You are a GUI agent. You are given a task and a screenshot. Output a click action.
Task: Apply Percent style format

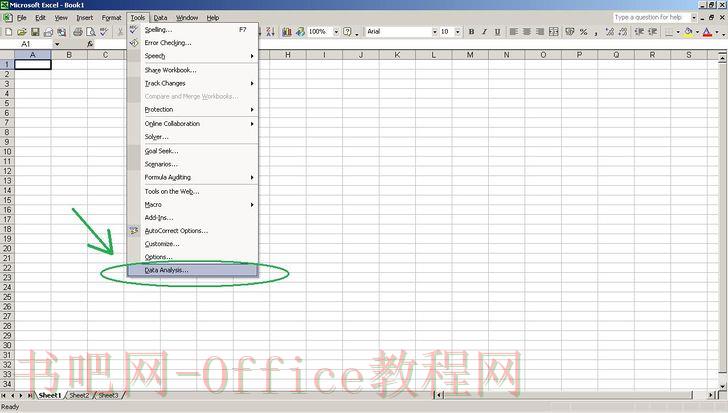[x=583, y=32]
